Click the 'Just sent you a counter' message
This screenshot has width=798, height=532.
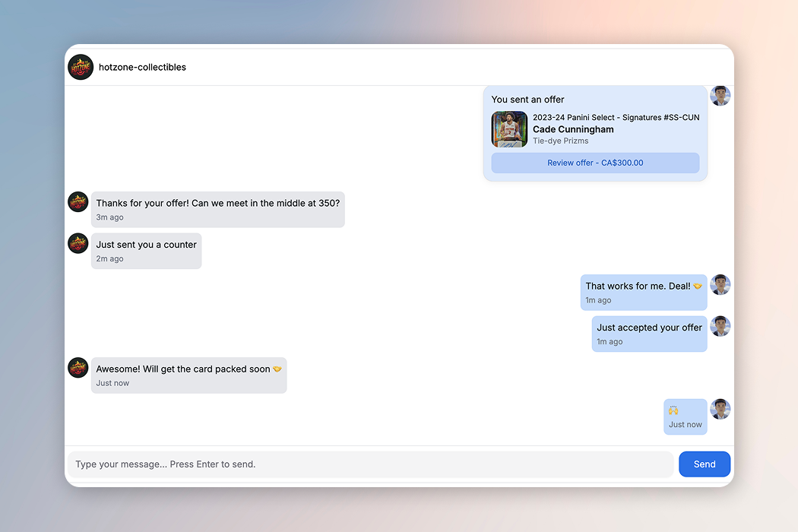coord(146,250)
